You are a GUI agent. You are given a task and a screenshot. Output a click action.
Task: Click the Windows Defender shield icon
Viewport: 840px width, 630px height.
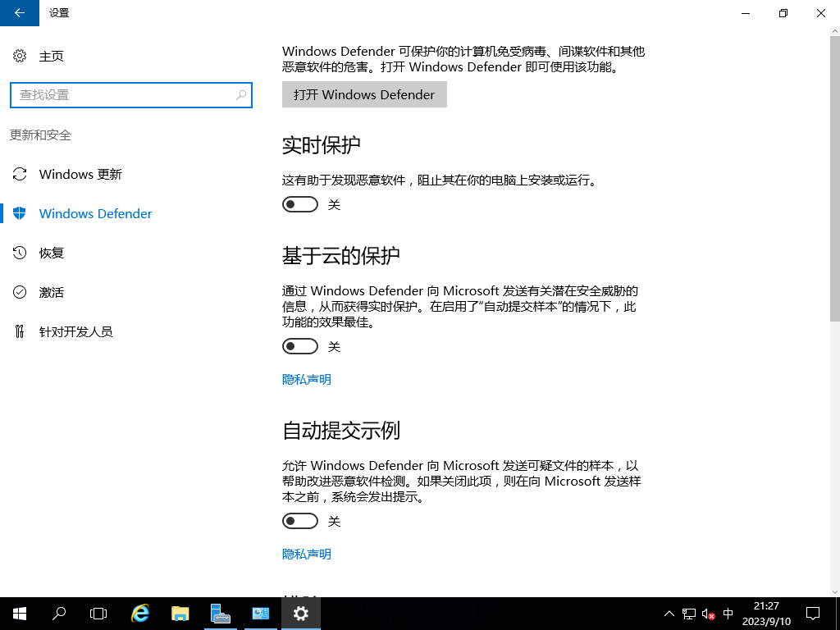point(20,213)
